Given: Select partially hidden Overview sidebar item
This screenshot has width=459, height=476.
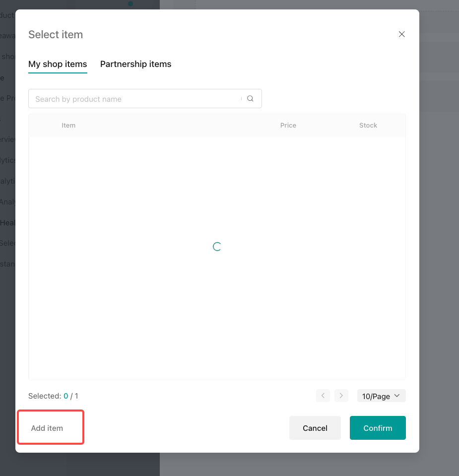Looking at the screenshot, I should pos(7,139).
